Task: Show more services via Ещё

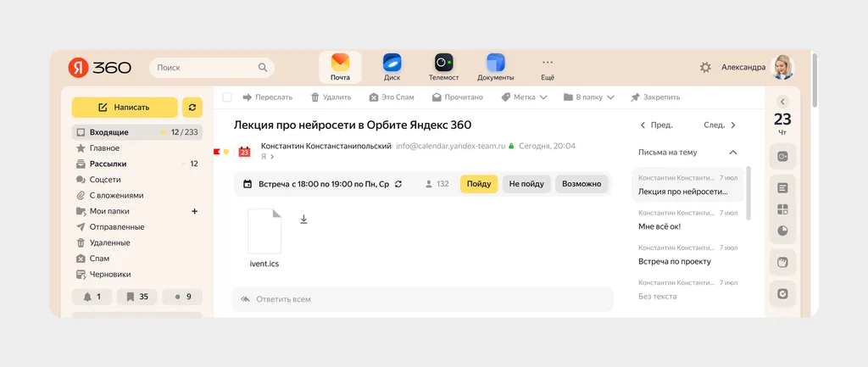Action: (548, 68)
